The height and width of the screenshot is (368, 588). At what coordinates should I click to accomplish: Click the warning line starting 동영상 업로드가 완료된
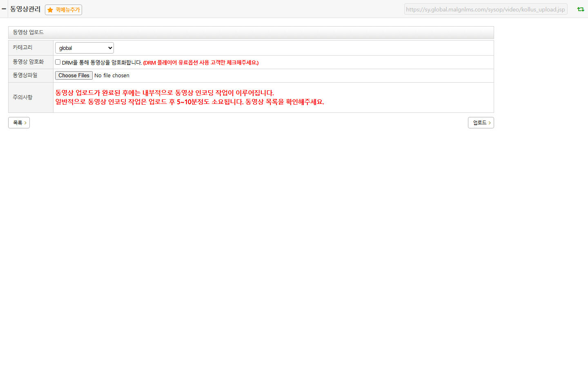pos(165,93)
